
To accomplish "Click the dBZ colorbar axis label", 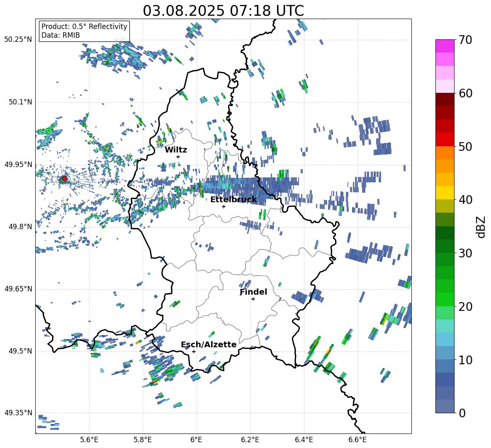I will [x=481, y=227].
